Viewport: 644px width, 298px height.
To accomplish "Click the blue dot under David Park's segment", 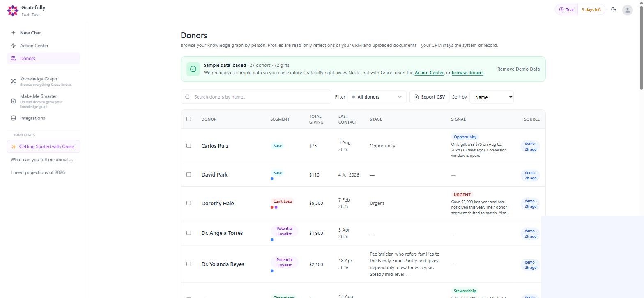I will [272, 179].
